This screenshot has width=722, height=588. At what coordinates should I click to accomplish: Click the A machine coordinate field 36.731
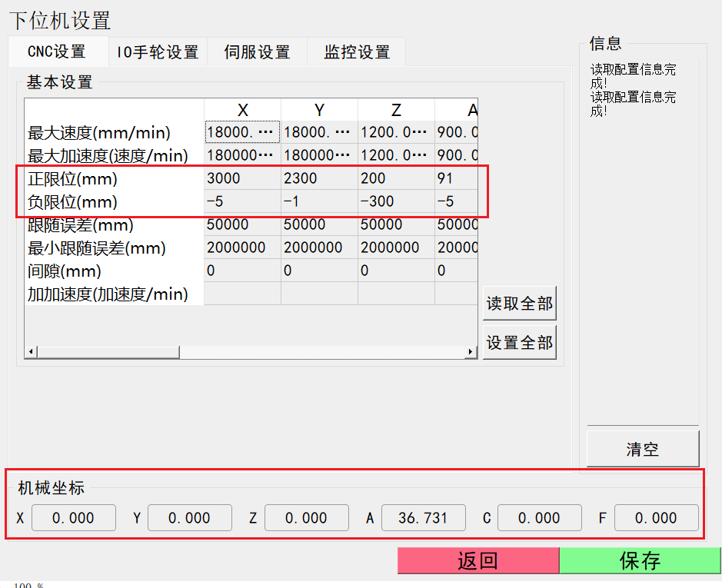(x=423, y=518)
